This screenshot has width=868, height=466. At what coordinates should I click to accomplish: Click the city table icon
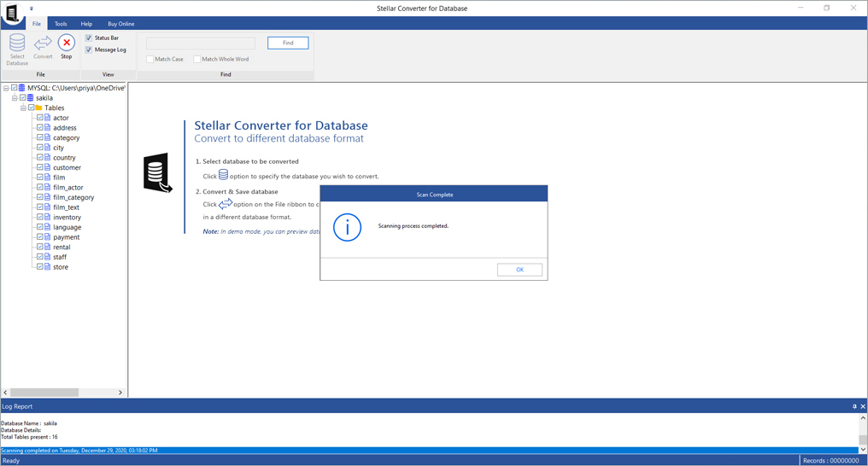pyautogui.click(x=48, y=148)
